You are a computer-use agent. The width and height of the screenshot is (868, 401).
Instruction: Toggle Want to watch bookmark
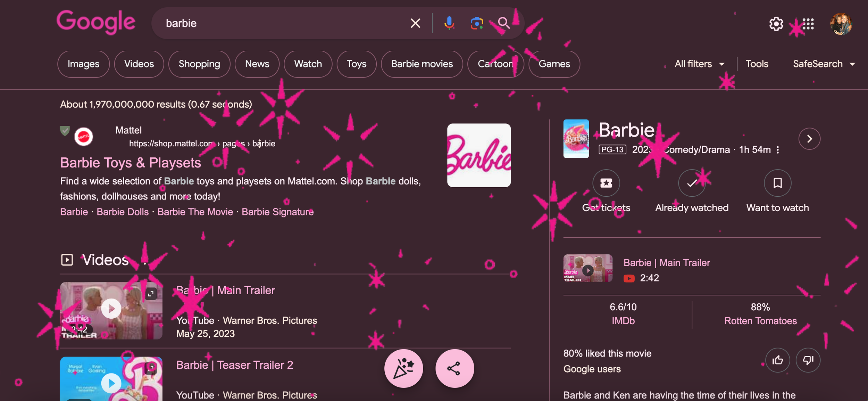(x=777, y=183)
